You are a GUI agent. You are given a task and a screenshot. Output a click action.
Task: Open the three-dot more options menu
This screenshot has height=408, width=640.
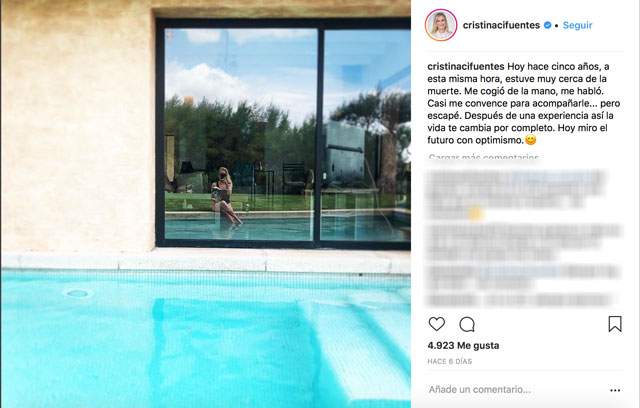point(615,390)
